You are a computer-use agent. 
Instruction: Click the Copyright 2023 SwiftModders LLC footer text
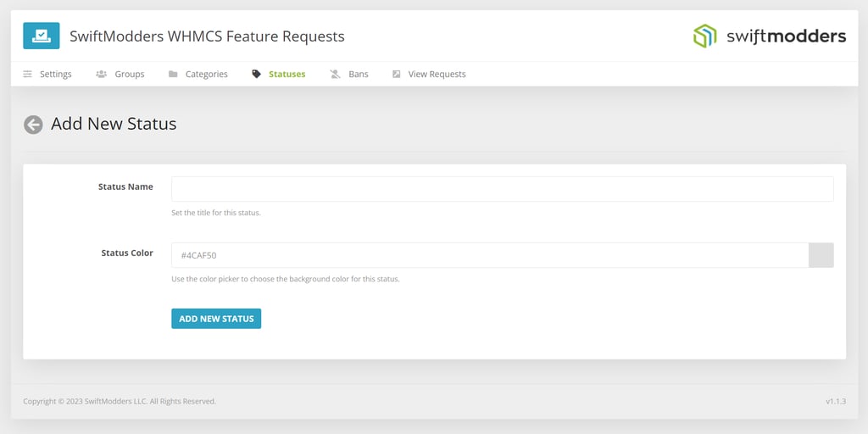pyautogui.click(x=120, y=401)
